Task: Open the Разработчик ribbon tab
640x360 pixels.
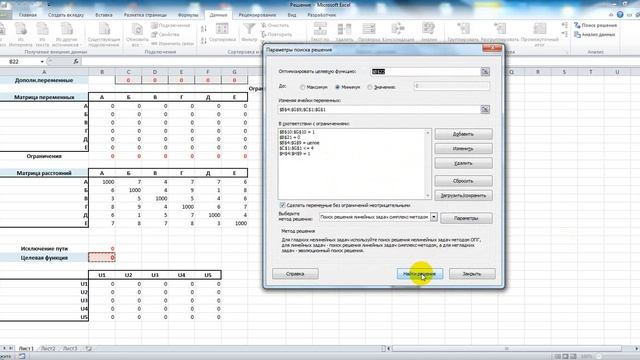Action: 322,15
